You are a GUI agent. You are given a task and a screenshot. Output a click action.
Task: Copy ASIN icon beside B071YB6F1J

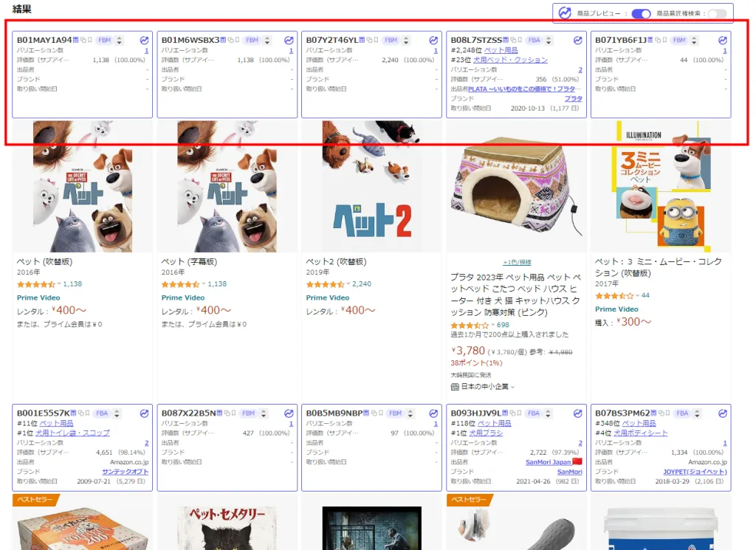tap(658, 40)
